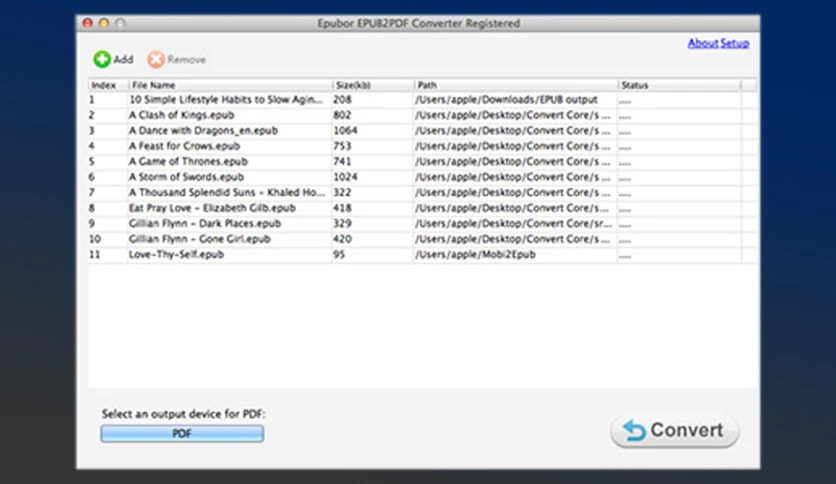Viewport: 836px width, 484px height.
Task: Select 'Gillian Flynn - Dark Places.epub'
Action: click(205, 223)
